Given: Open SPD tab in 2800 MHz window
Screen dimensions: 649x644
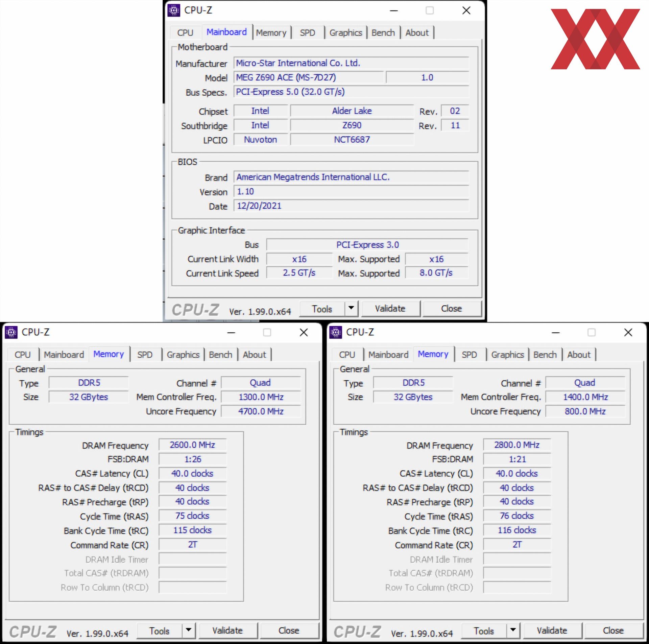Looking at the screenshot, I should pos(470,355).
